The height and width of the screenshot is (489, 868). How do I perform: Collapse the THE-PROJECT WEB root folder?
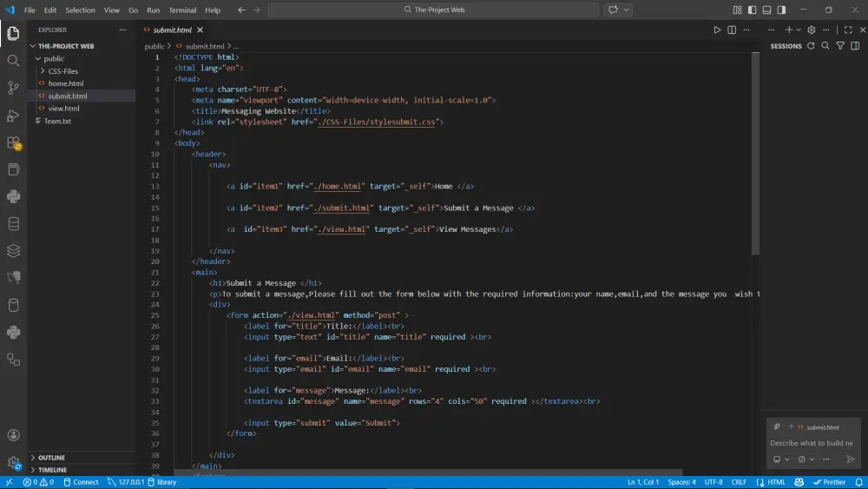33,46
